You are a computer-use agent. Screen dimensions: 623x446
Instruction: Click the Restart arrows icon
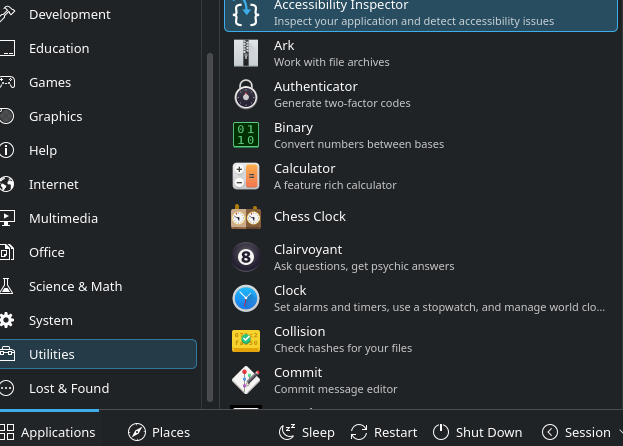pyautogui.click(x=359, y=432)
